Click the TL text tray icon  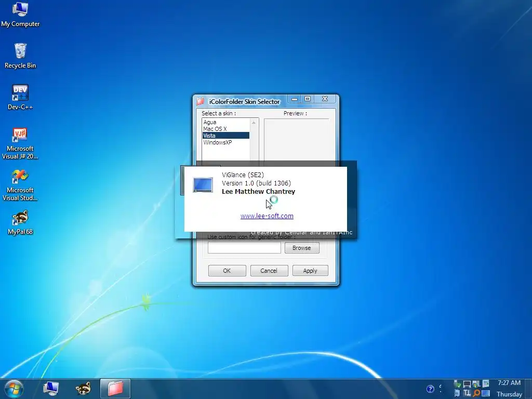(467, 393)
